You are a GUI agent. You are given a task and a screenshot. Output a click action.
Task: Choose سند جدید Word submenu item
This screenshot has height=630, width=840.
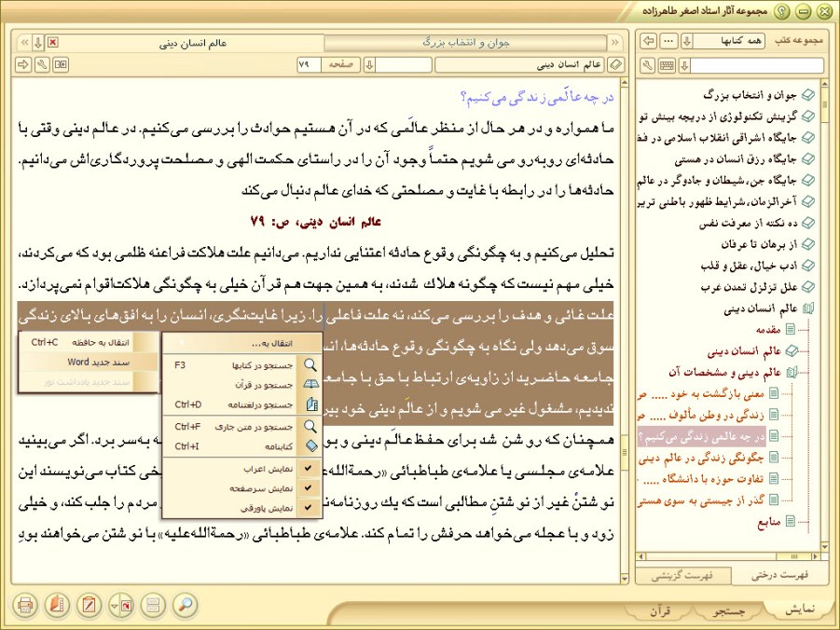point(89,363)
